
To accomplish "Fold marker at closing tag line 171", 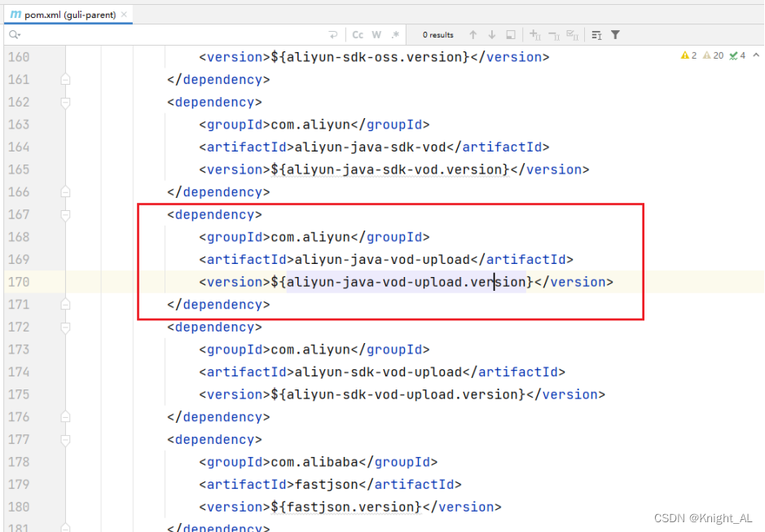I will [65, 305].
